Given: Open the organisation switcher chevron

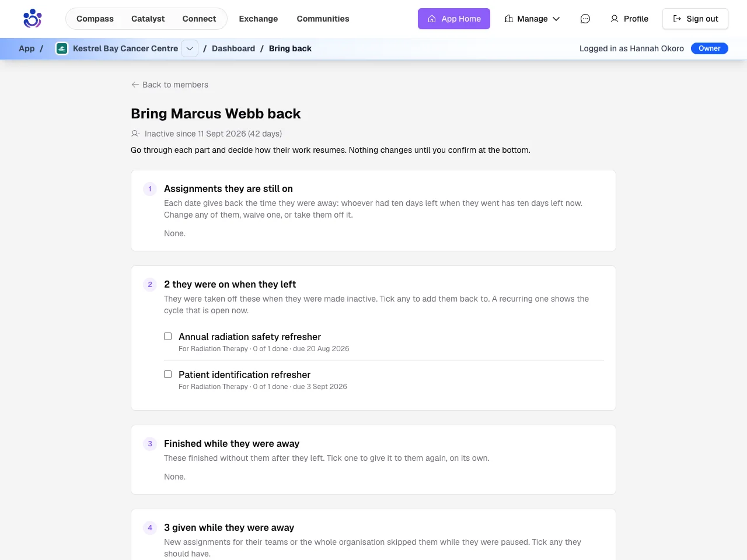Looking at the screenshot, I should (190, 48).
